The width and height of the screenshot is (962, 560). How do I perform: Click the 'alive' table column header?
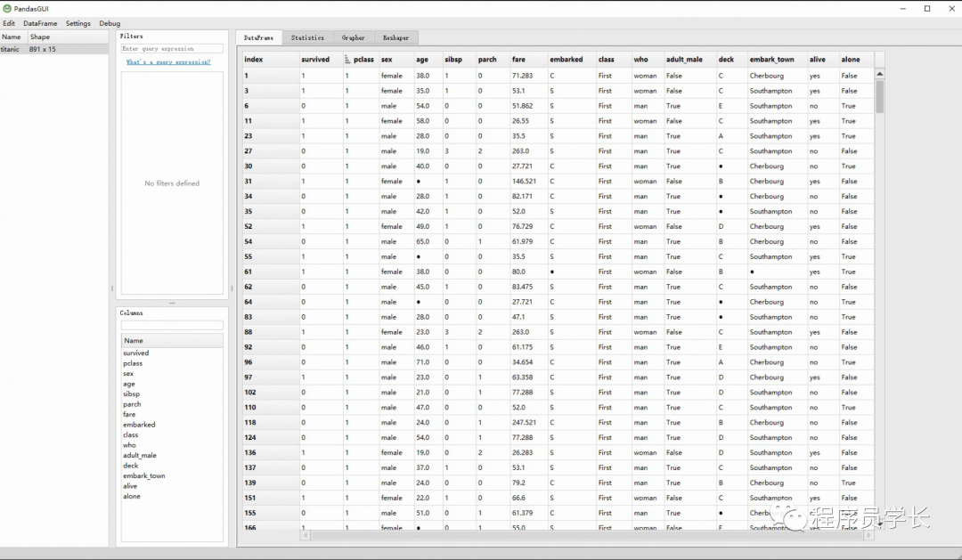tap(822, 60)
